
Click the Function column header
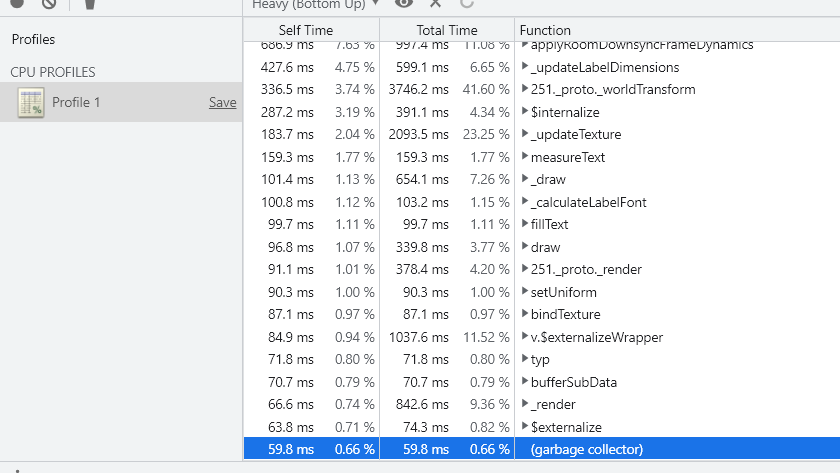(x=545, y=31)
